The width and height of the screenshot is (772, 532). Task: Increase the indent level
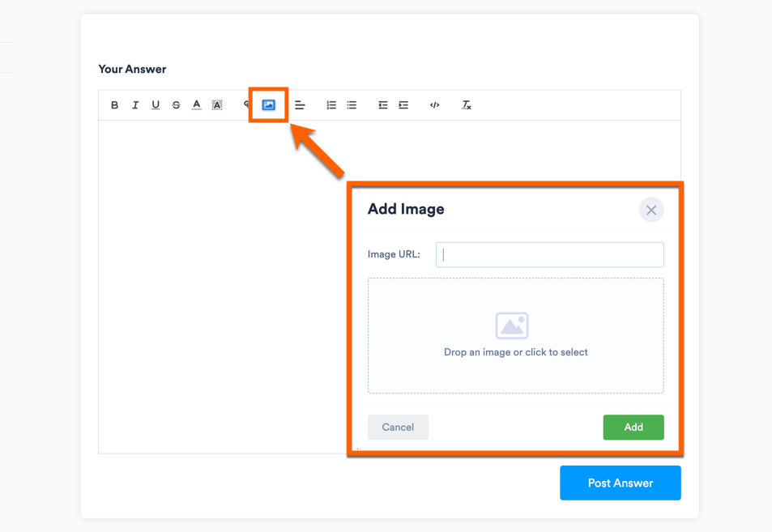coord(403,105)
